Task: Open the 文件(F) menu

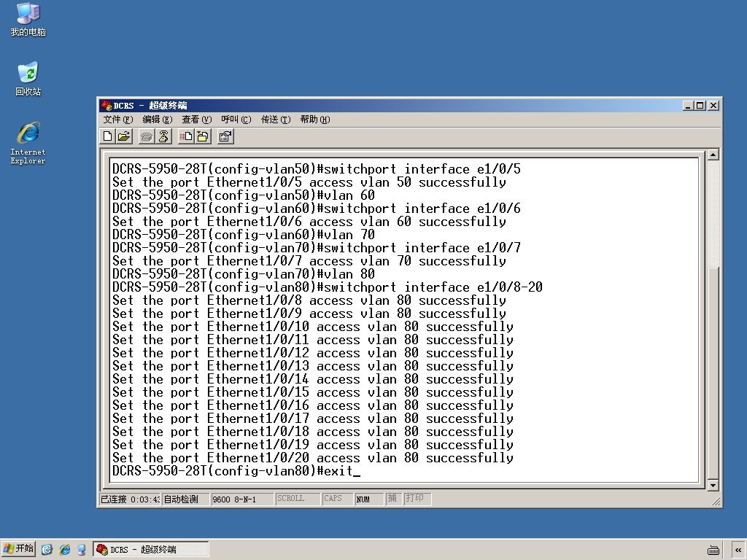Action: pos(117,120)
